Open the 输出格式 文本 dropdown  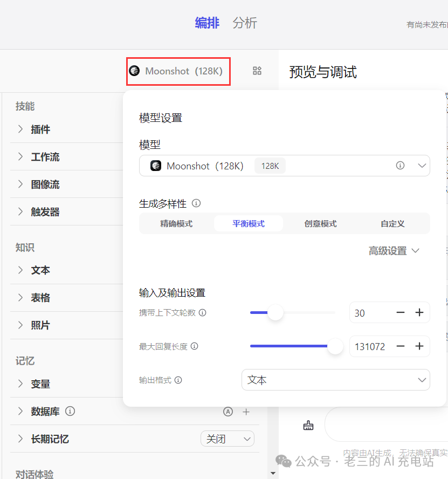(x=336, y=380)
